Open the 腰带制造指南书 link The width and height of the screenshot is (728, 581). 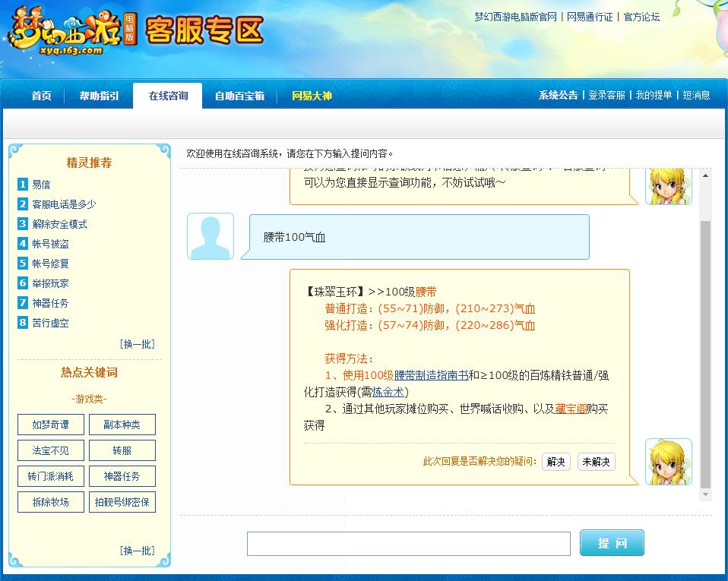click(x=431, y=375)
